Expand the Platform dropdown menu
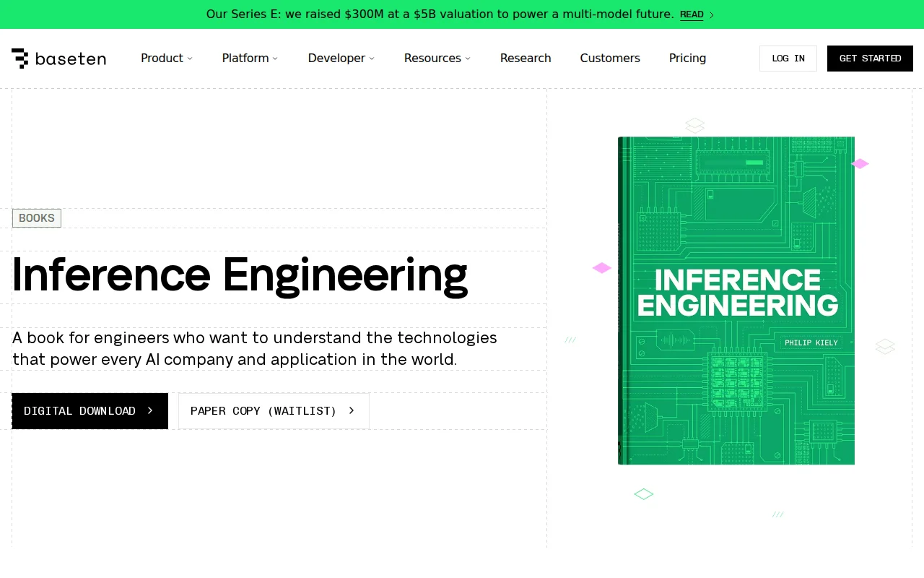The height and width of the screenshot is (578, 924). coord(250,59)
